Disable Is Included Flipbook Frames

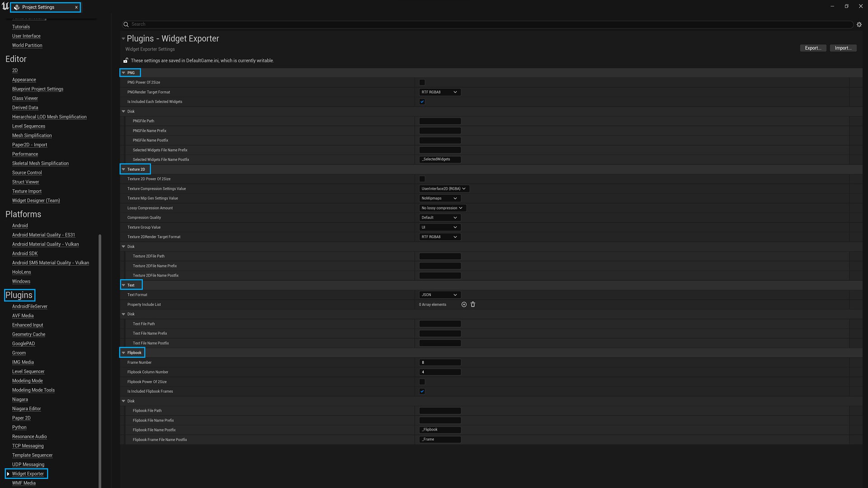click(x=422, y=391)
